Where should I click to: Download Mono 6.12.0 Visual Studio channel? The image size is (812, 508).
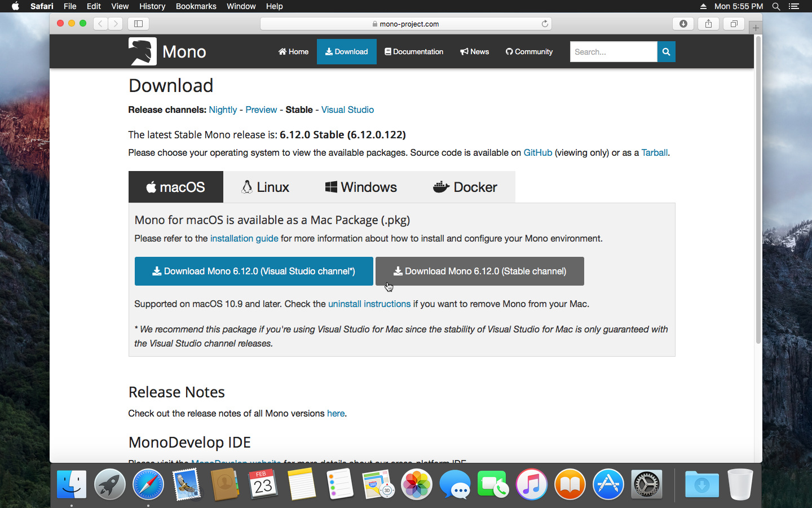click(254, 271)
